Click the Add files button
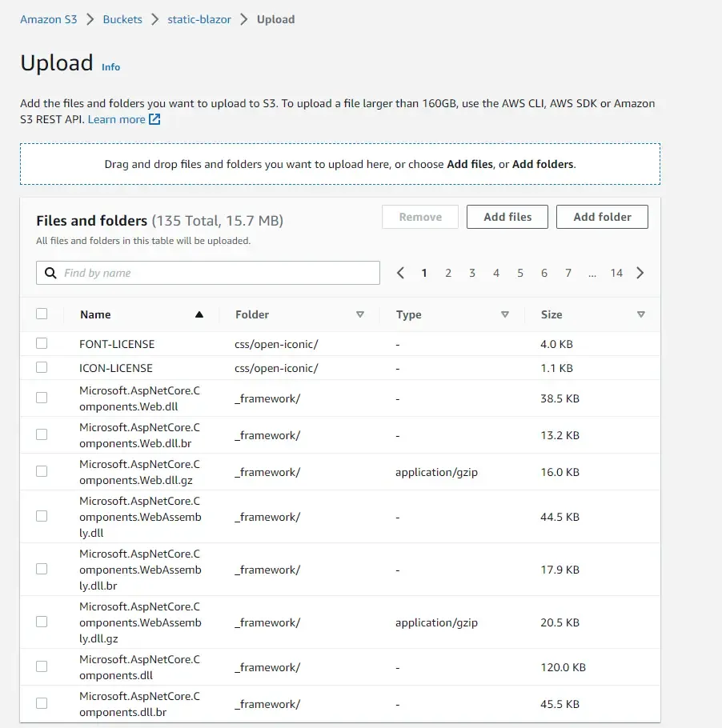722x728 pixels. click(x=507, y=216)
